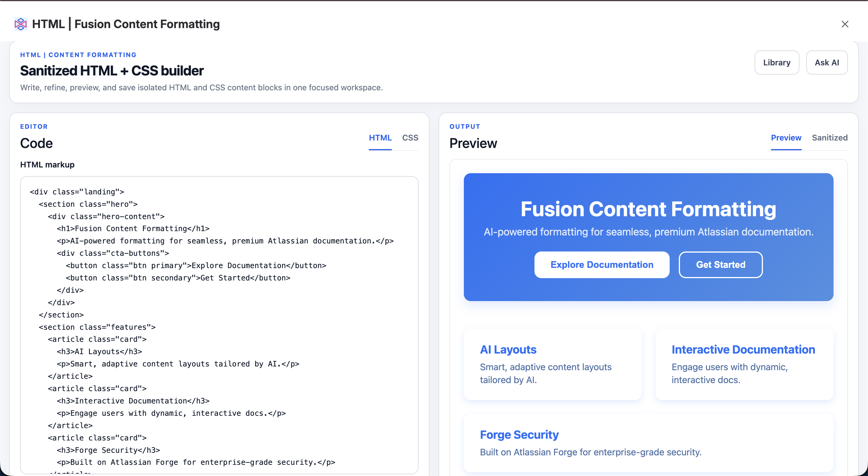
Task: Click the section class="hero" code line
Action: (88, 204)
